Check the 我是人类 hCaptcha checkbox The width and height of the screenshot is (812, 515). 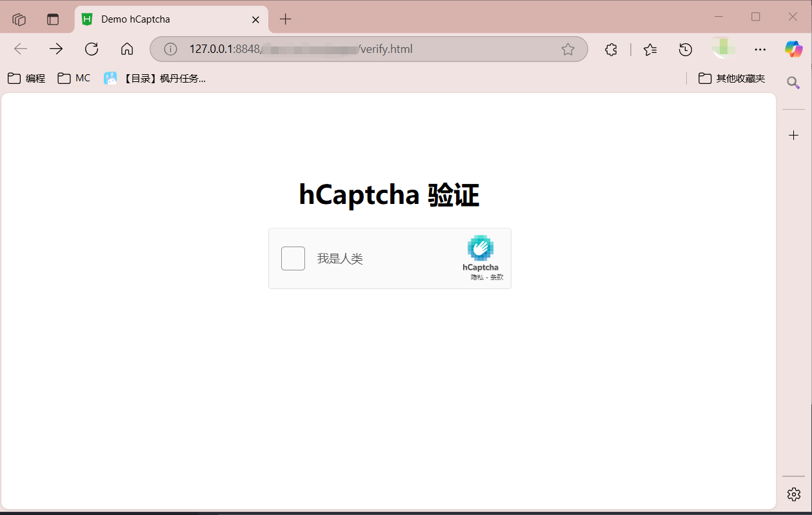pos(293,259)
